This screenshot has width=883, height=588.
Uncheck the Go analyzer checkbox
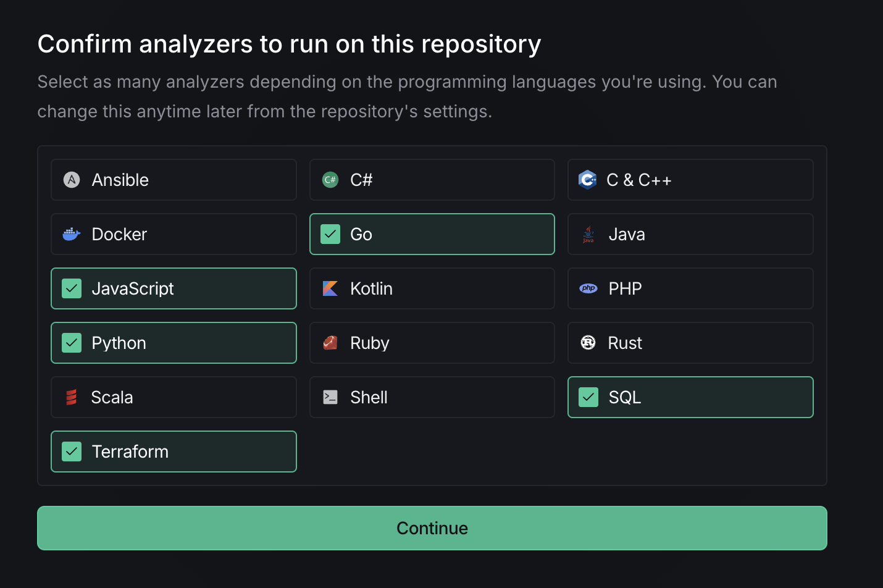pyautogui.click(x=330, y=234)
